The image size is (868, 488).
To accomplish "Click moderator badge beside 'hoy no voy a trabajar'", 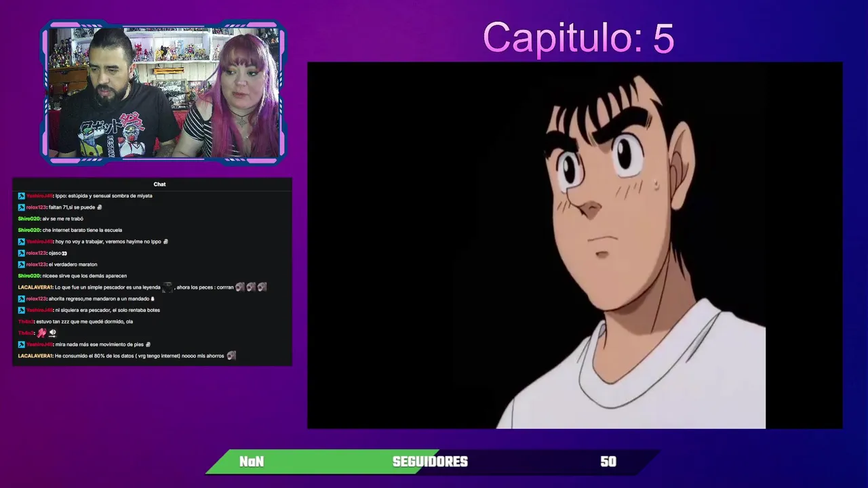I will tap(21, 241).
